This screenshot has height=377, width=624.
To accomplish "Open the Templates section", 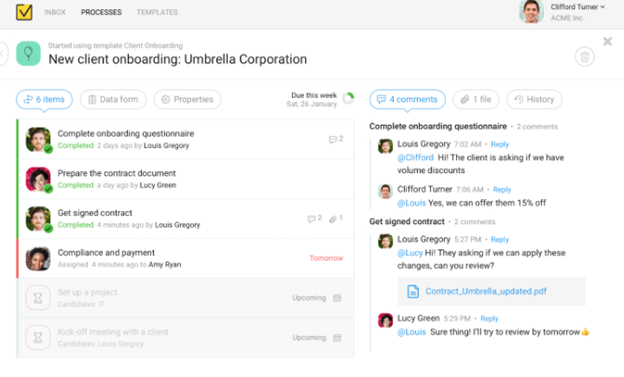I will pyautogui.click(x=157, y=12).
